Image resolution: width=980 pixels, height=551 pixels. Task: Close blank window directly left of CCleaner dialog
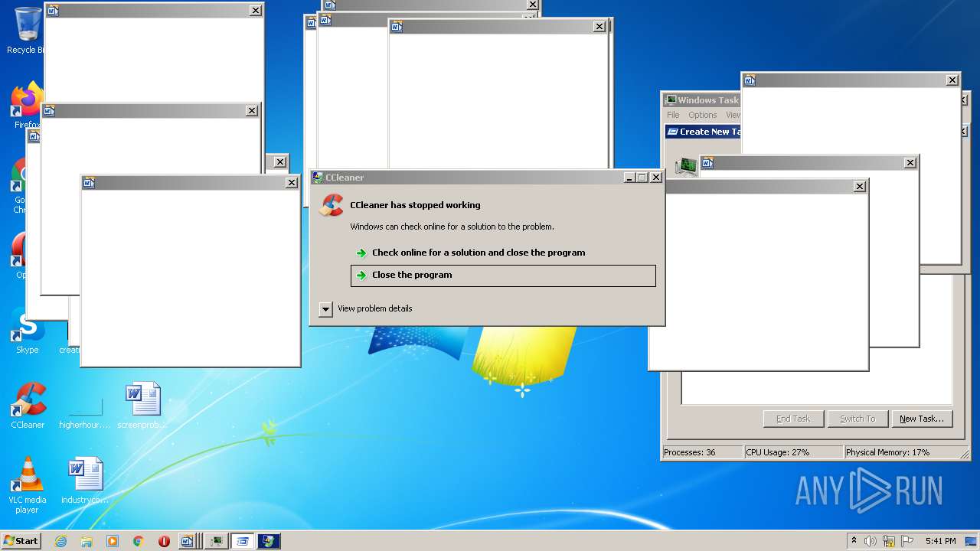(292, 183)
